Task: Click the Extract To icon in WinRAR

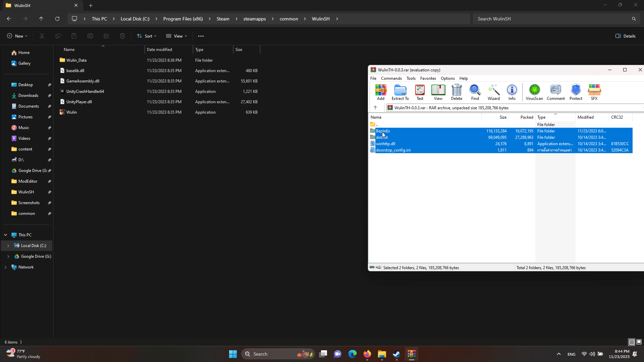Action: click(x=400, y=92)
